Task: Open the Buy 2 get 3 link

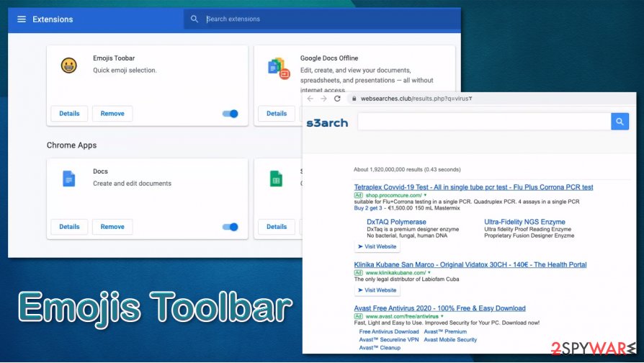Action: [368, 208]
